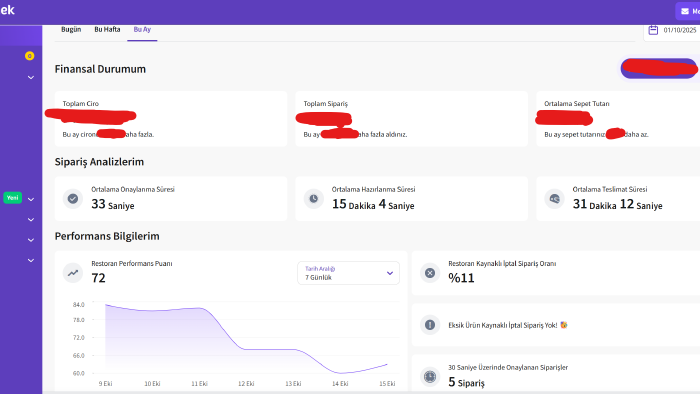Click the 60.0 chart axis value
This screenshot has width=700, height=394.
point(79,373)
